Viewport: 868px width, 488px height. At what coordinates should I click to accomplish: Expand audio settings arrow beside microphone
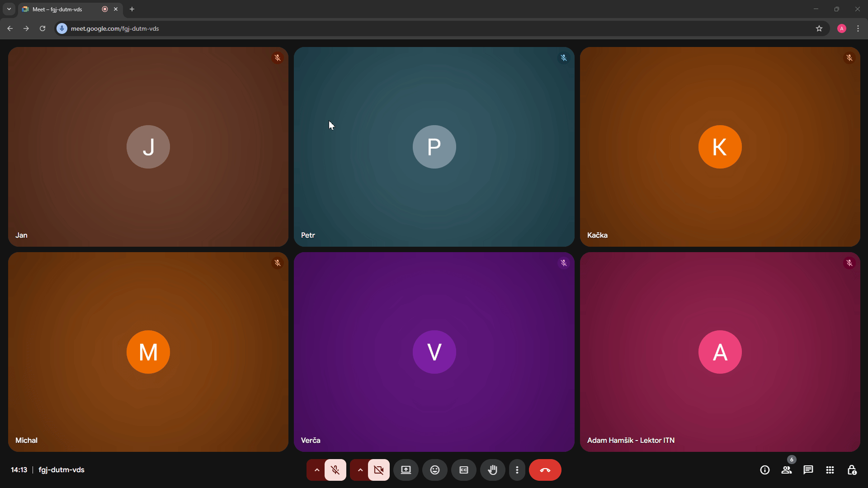tap(316, 470)
